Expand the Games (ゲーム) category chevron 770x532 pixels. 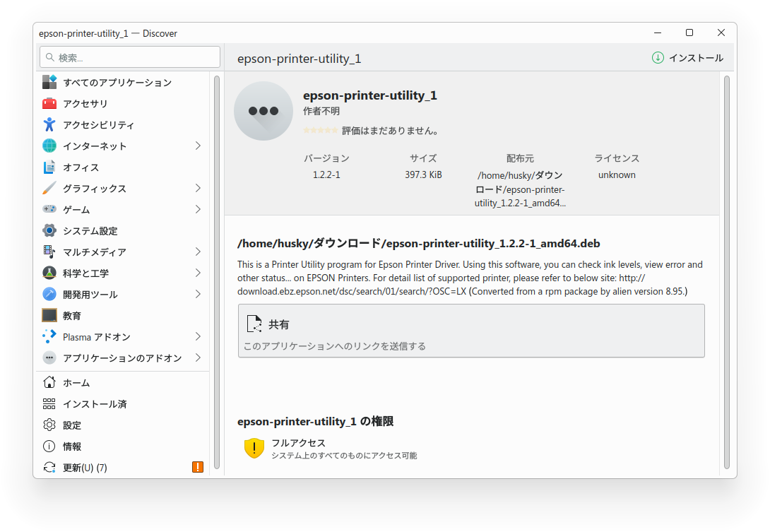[x=198, y=209]
